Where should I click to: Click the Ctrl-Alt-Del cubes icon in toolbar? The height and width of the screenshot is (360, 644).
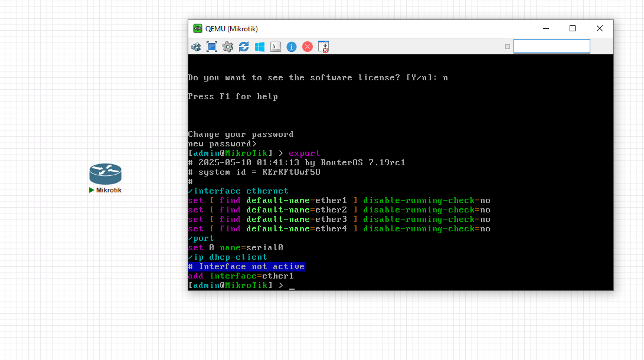(196, 47)
